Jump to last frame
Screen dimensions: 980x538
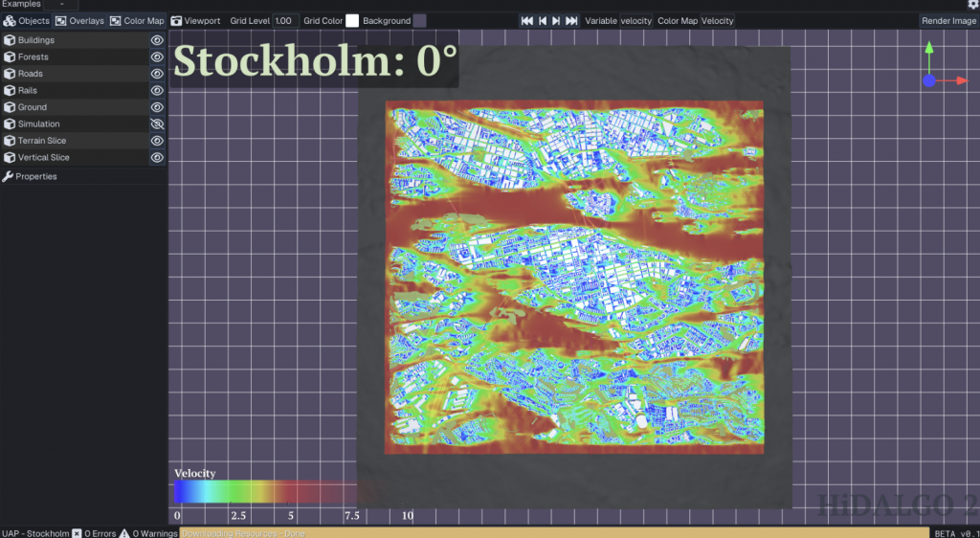click(571, 21)
